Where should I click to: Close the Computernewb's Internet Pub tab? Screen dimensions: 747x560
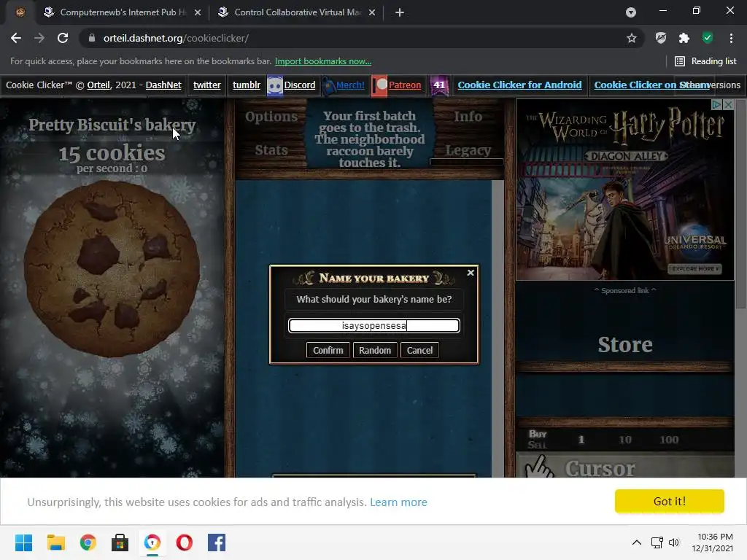pos(198,12)
